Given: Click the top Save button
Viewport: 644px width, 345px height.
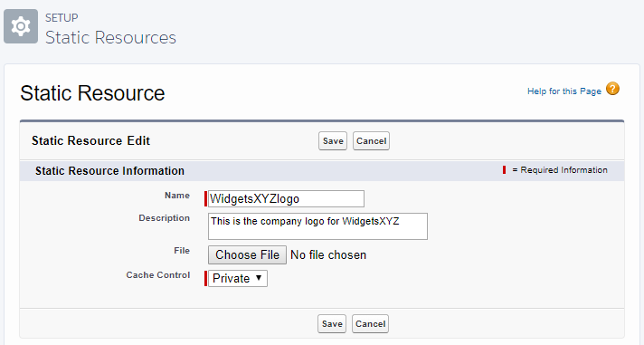Looking at the screenshot, I should click(x=333, y=141).
